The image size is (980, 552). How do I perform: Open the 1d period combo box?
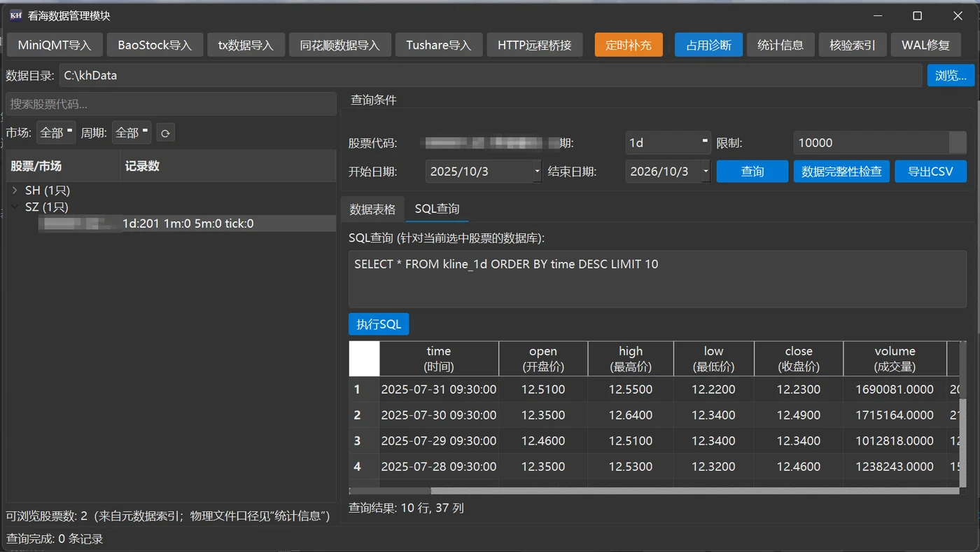click(668, 143)
